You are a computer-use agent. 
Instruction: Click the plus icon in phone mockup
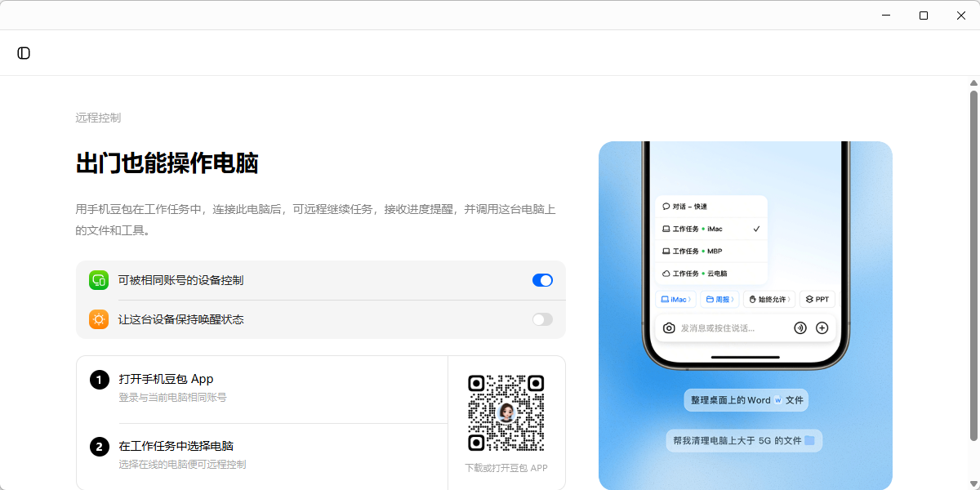(822, 328)
